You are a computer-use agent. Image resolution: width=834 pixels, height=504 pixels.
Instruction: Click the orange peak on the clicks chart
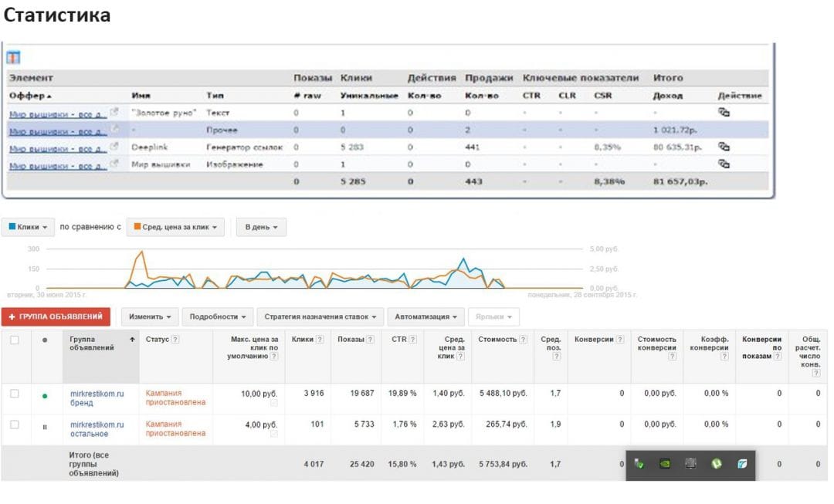pyautogui.click(x=141, y=252)
